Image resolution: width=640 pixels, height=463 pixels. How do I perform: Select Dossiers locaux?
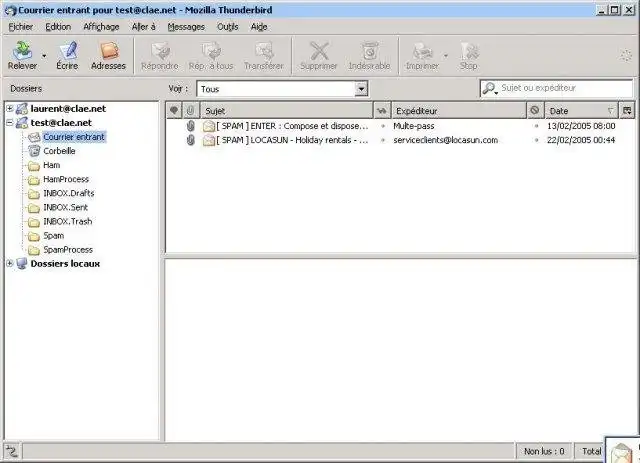(x=65, y=264)
